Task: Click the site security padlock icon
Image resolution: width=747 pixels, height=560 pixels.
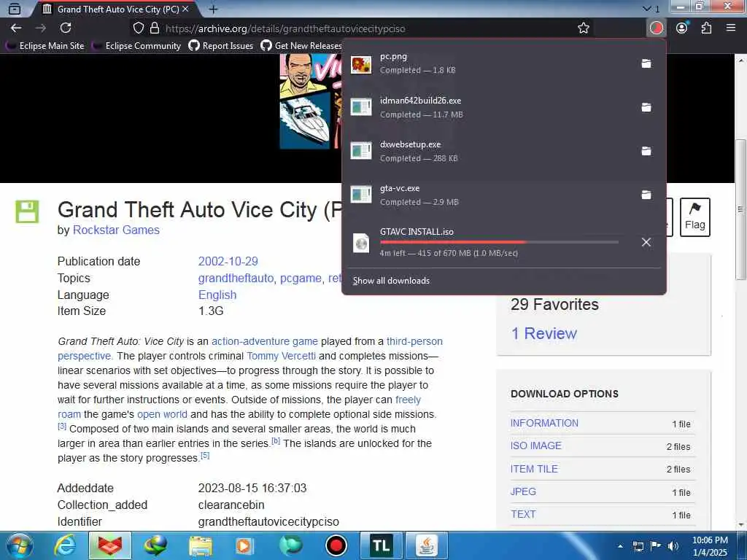Action: tap(155, 28)
